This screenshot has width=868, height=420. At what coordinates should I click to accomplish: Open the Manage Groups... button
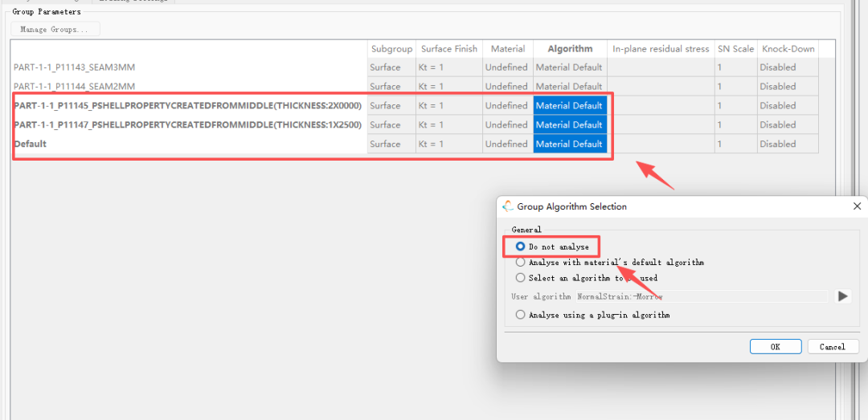(55, 30)
